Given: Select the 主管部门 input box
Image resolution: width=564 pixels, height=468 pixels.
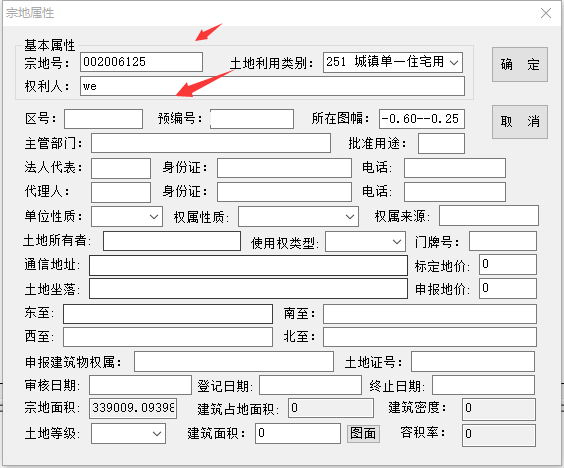Looking at the screenshot, I should 211,143.
